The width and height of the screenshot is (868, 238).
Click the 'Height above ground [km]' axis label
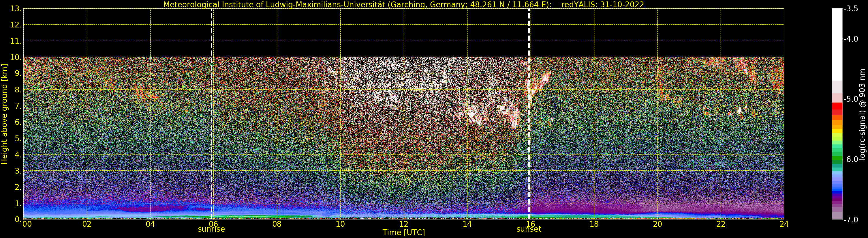[x=4, y=114]
